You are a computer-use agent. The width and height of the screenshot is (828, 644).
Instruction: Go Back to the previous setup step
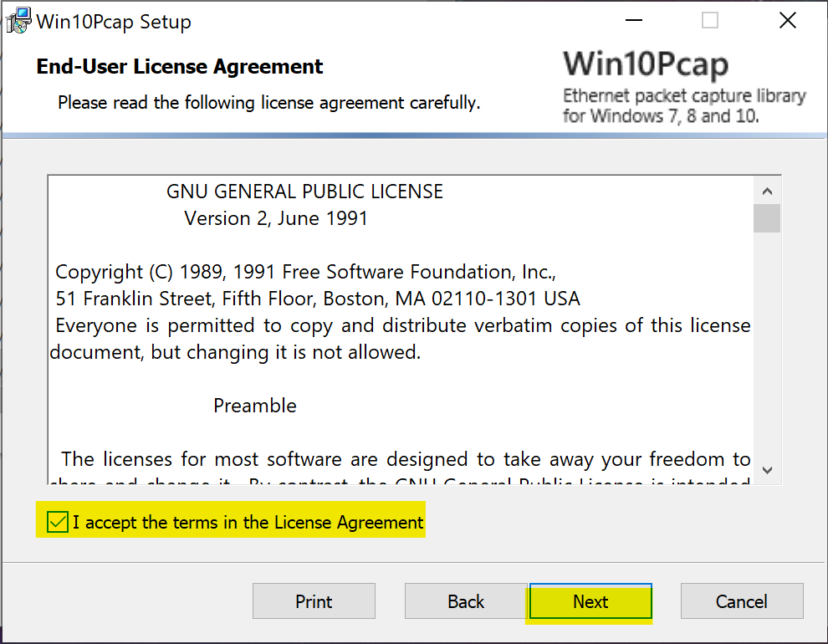point(466,601)
